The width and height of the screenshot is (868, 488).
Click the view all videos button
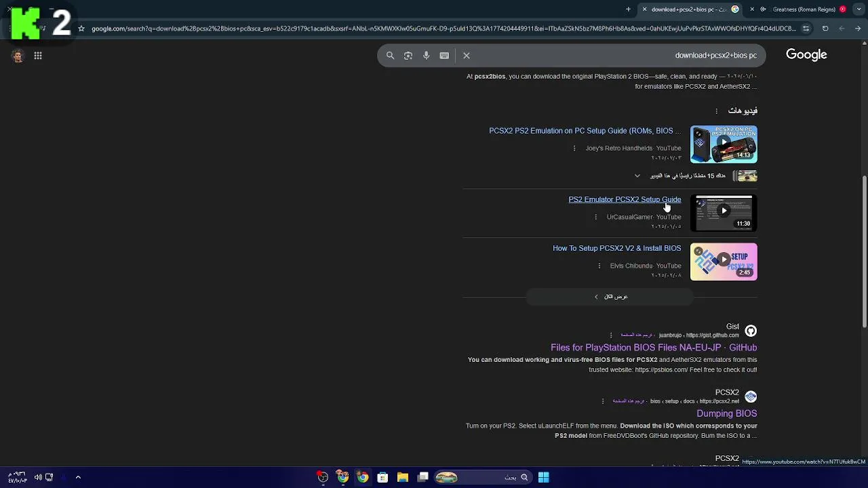[x=610, y=297]
